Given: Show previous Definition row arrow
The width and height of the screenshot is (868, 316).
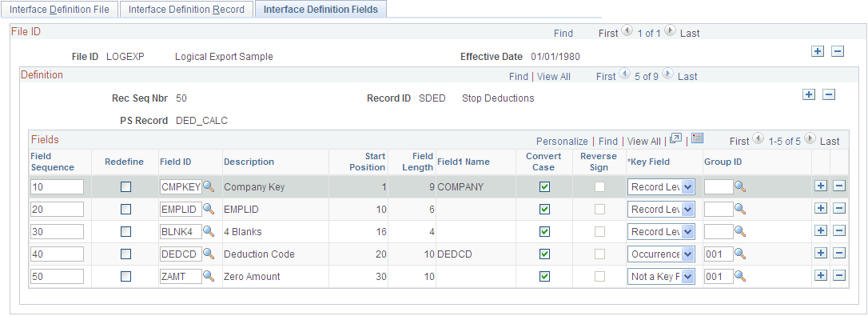Looking at the screenshot, I should point(624,74).
